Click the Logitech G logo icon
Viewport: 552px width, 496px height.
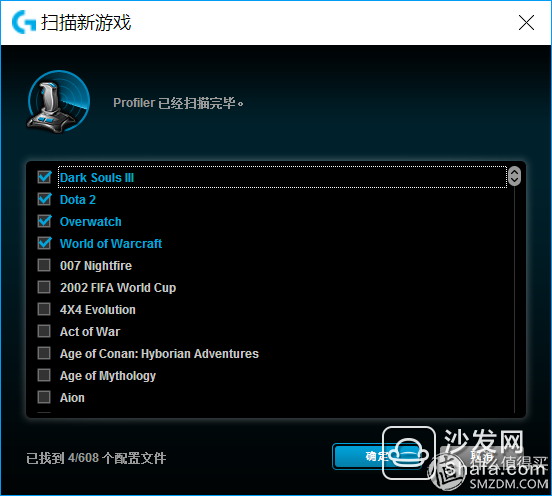tap(24, 22)
